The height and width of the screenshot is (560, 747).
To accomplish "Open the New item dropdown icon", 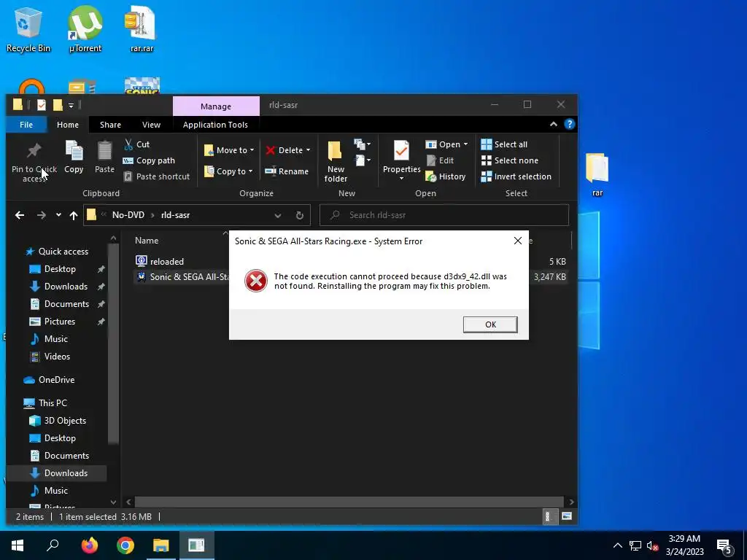I will (x=362, y=144).
